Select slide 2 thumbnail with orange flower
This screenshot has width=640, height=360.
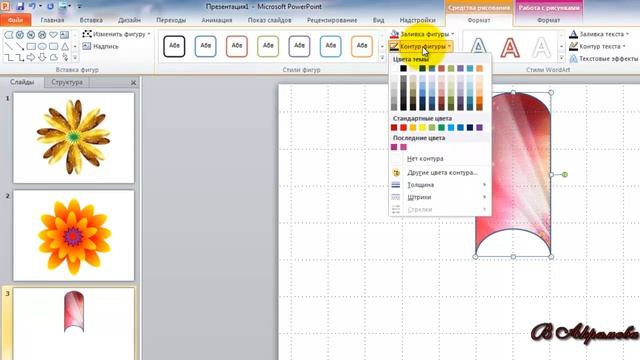pos(73,236)
